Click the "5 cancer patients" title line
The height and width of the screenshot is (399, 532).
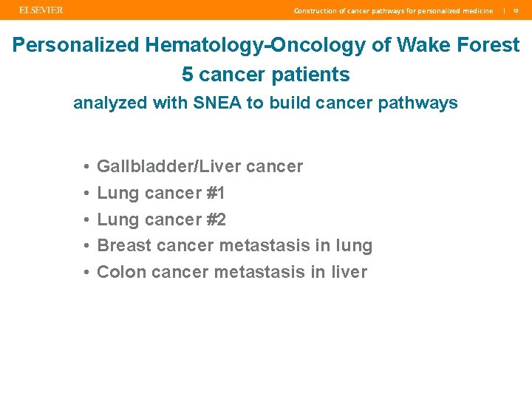click(266, 75)
